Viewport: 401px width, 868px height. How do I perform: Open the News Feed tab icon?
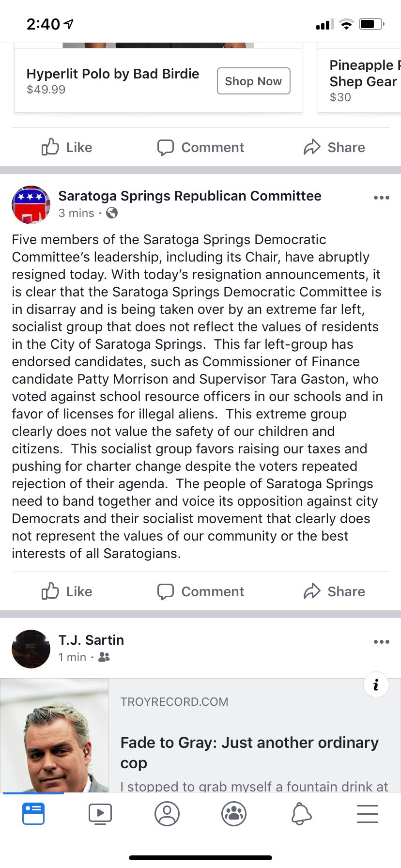tap(33, 814)
